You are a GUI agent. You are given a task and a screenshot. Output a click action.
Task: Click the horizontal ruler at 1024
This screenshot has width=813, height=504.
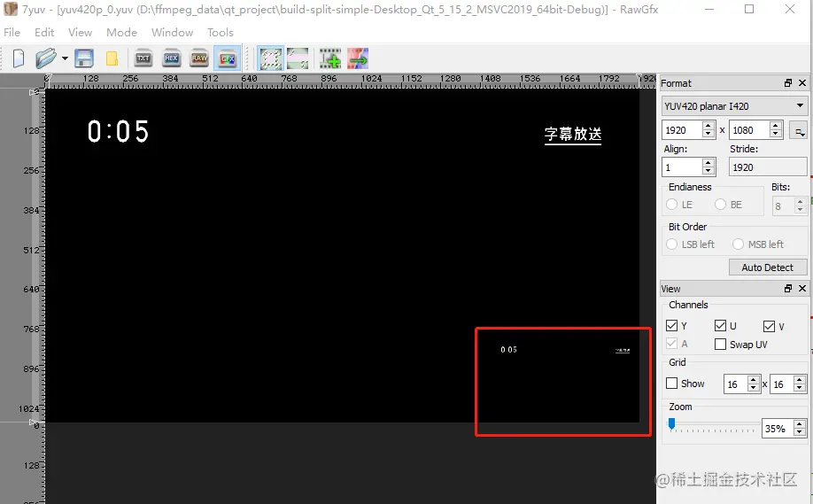[x=371, y=78]
